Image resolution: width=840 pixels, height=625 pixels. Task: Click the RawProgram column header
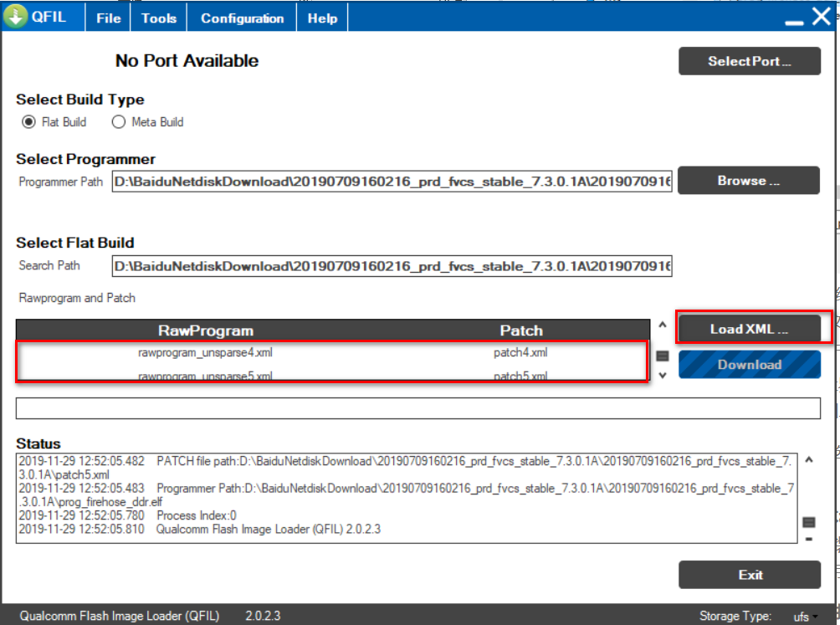coord(206,330)
